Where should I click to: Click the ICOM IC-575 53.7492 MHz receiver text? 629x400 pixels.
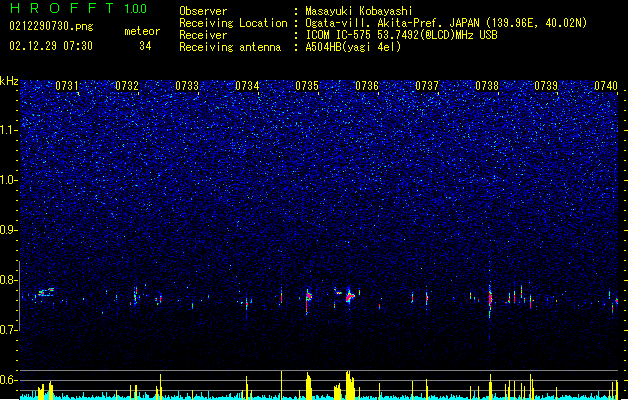coord(401,35)
